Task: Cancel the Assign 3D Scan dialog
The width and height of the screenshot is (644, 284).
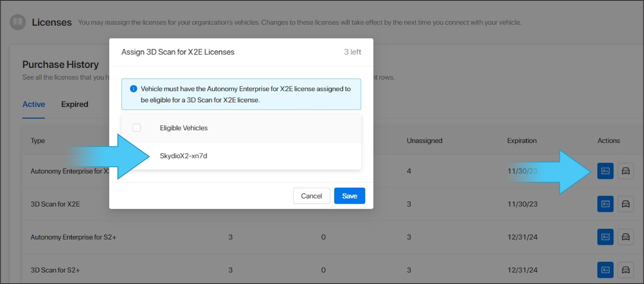Action: coord(311,196)
